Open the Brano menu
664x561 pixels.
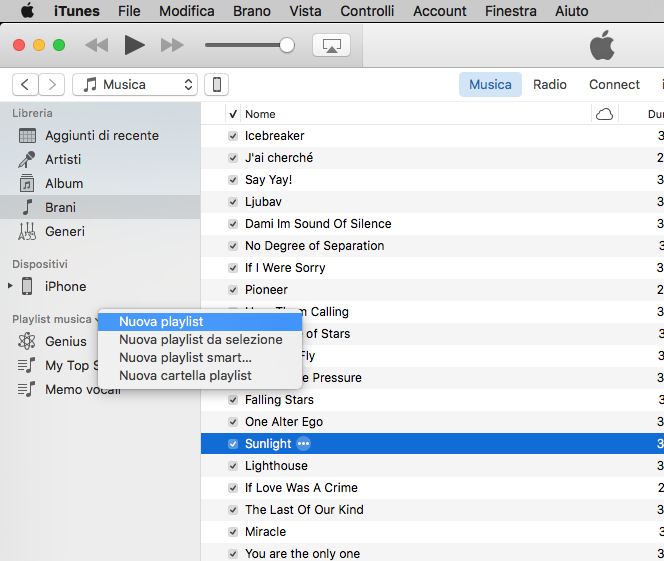[x=252, y=11]
